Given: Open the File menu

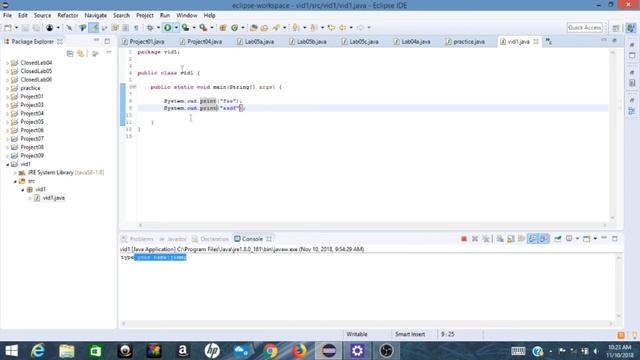Looking at the screenshot, I should click(x=7, y=15).
